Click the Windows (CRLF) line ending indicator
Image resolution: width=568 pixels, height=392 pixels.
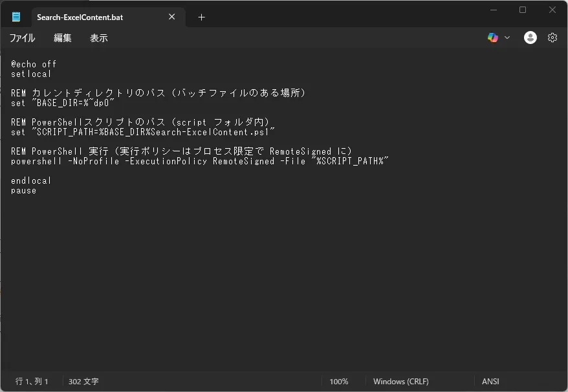pos(400,381)
